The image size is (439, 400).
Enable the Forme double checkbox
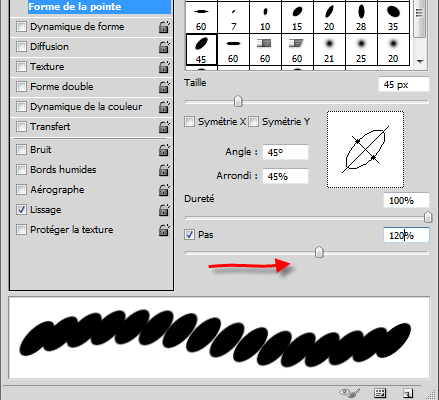(x=21, y=87)
